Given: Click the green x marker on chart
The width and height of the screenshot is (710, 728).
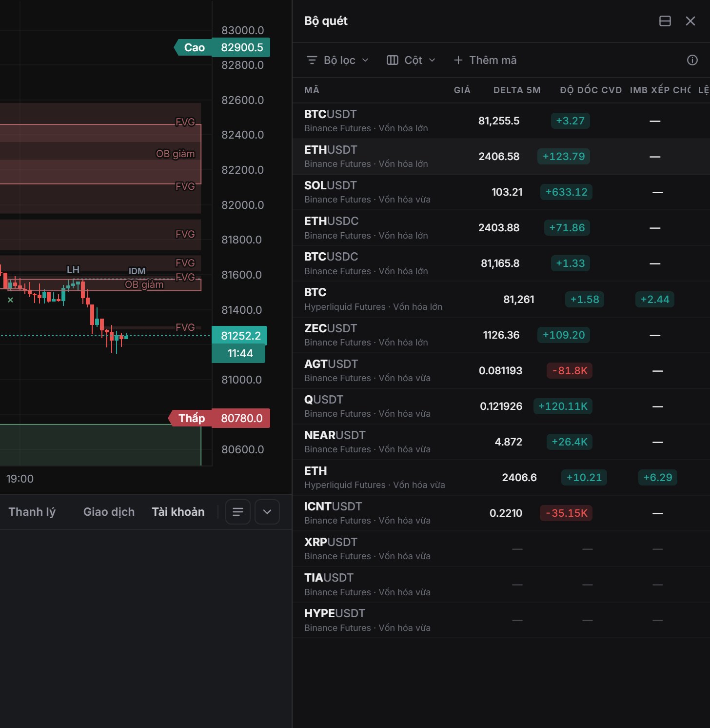Looking at the screenshot, I should point(10,300).
